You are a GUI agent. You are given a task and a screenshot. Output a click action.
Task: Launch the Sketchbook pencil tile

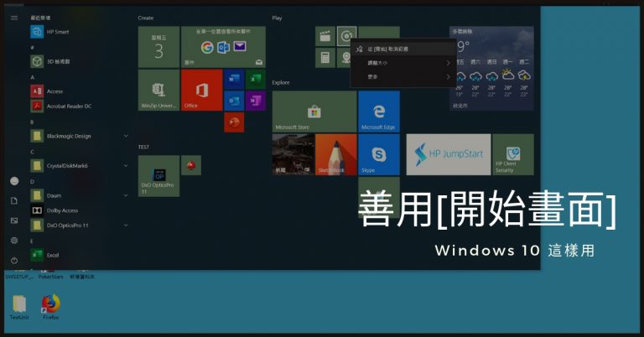coord(336,154)
